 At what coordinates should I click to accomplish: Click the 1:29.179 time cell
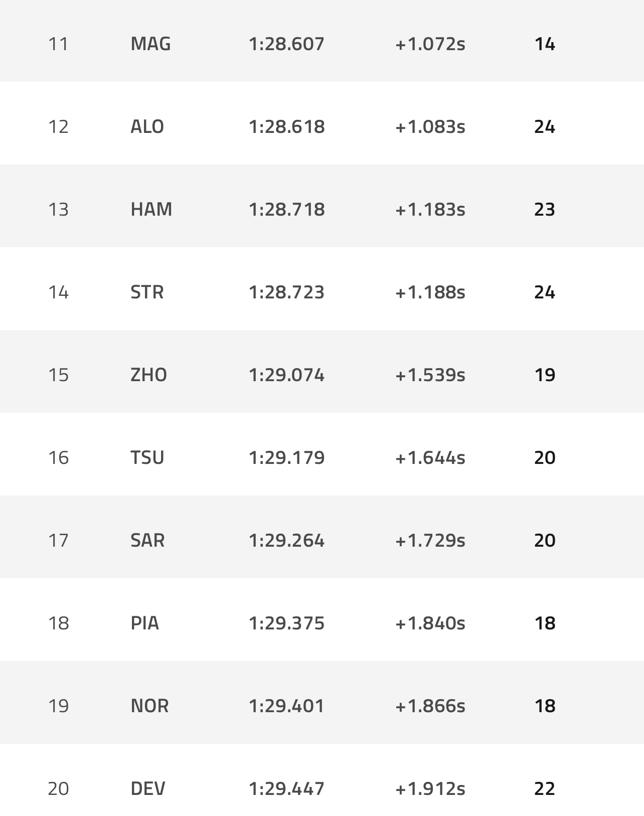[286, 458]
